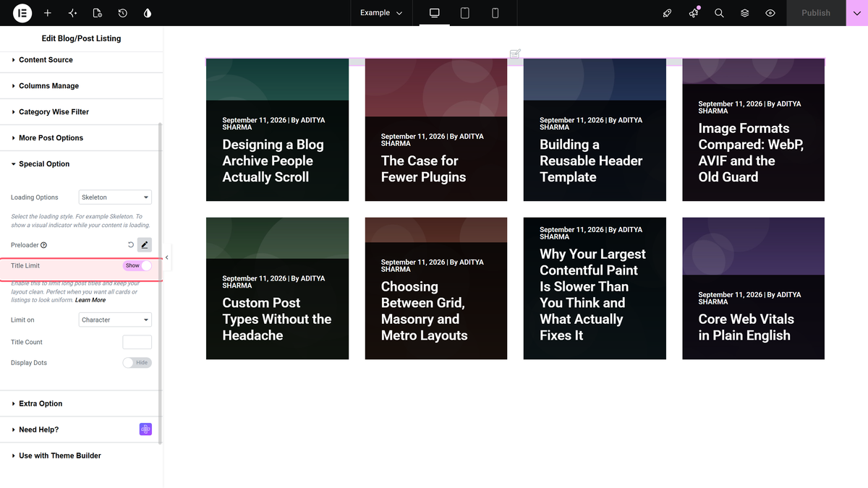Click the Title Count input field
Image resolution: width=868 pixels, height=488 pixels.
coord(137,342)
